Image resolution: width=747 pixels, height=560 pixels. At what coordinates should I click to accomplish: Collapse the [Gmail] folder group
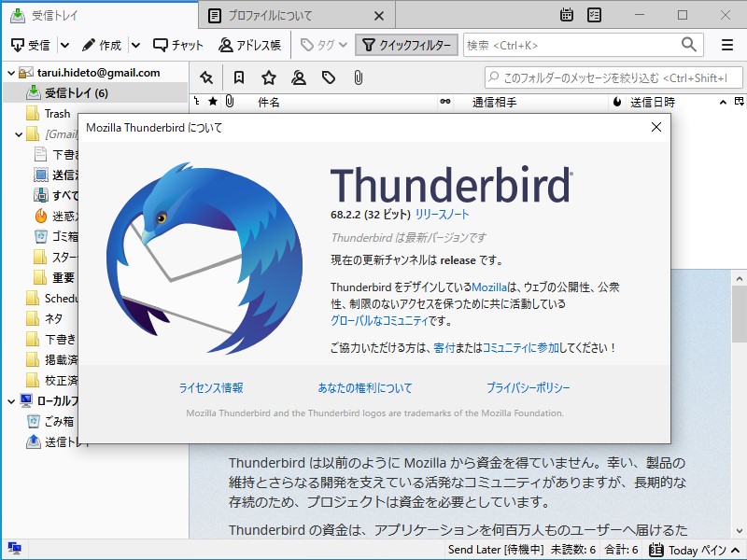(19, 133)
